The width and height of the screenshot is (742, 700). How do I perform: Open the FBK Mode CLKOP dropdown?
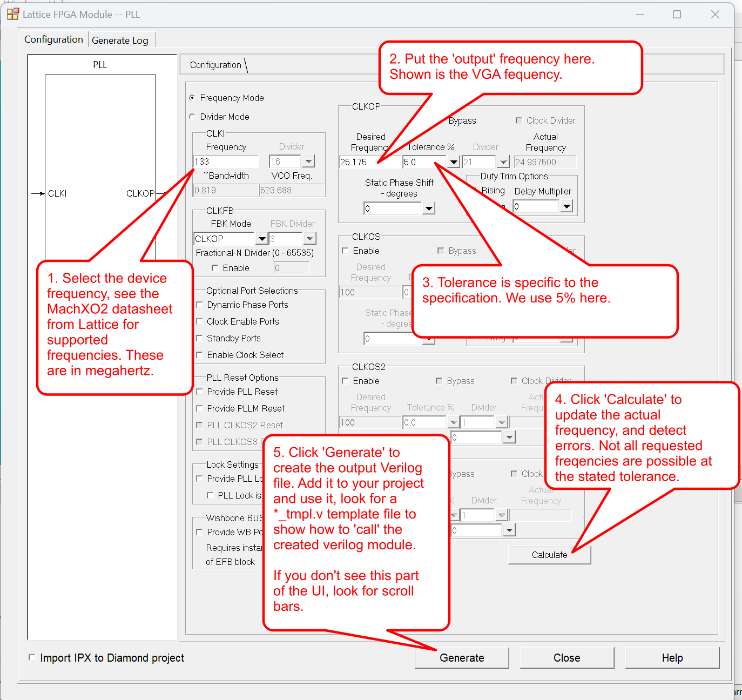click(262, 239)
